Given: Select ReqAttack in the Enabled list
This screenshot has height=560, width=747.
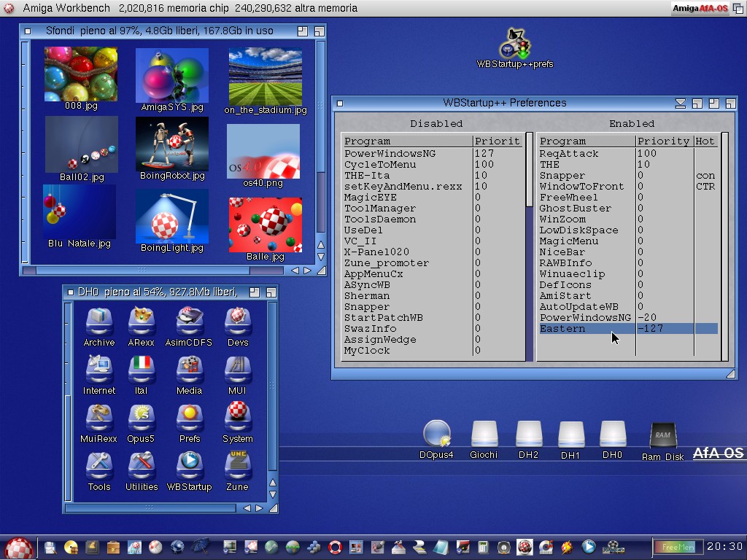Looking at the screenshot, I should tap(569, 154).
